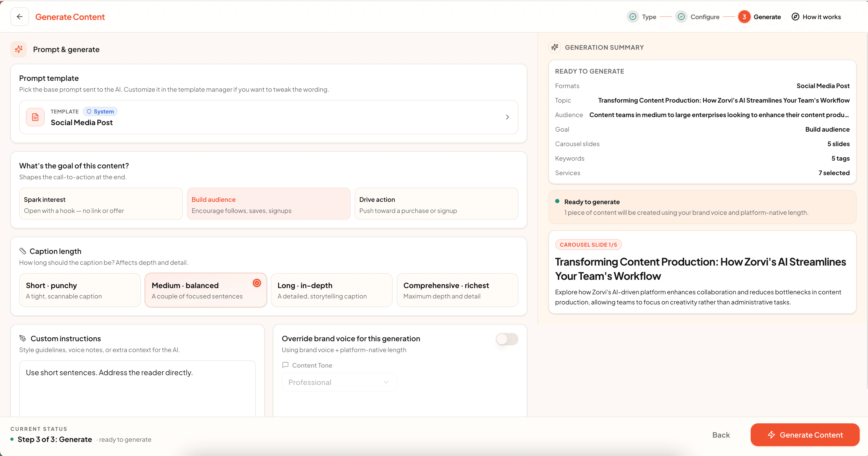Go to the Type step
Screen dimensions: 868x456
(x=649, y=17)
